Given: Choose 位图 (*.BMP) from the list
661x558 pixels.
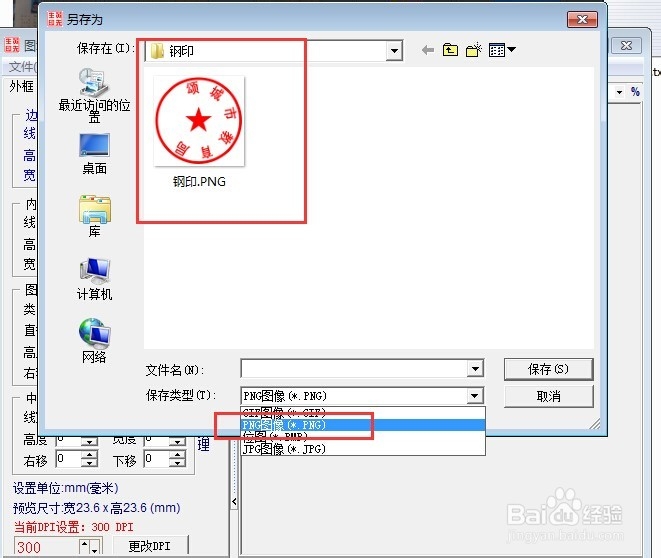Looking at the screenshot, I should [x=363, y=437].
